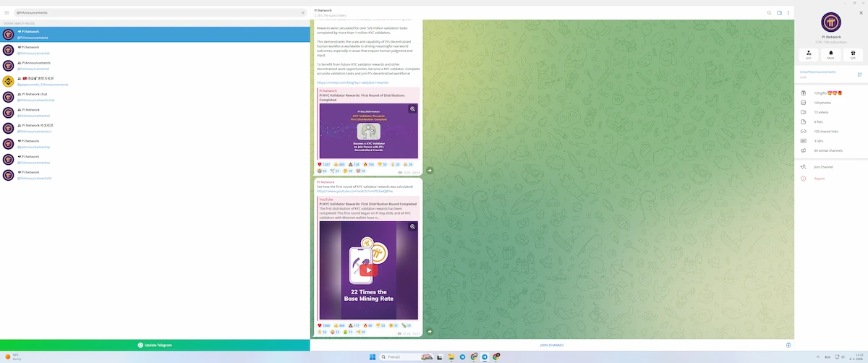868x363 pixels.
Task: Open the @PiAnnouncements1 search result
Action: (x=155, y=66)
